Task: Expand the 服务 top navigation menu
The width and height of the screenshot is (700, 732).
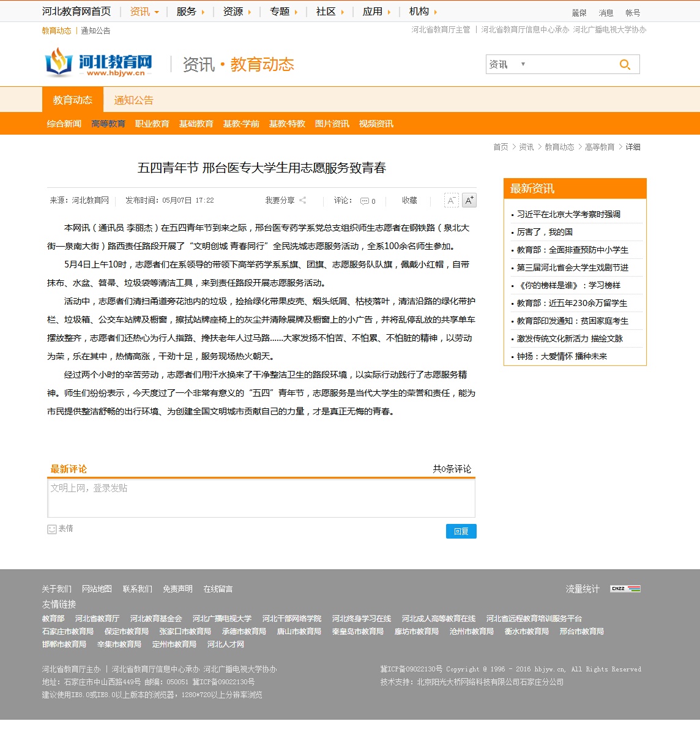Action: [190, 12]
